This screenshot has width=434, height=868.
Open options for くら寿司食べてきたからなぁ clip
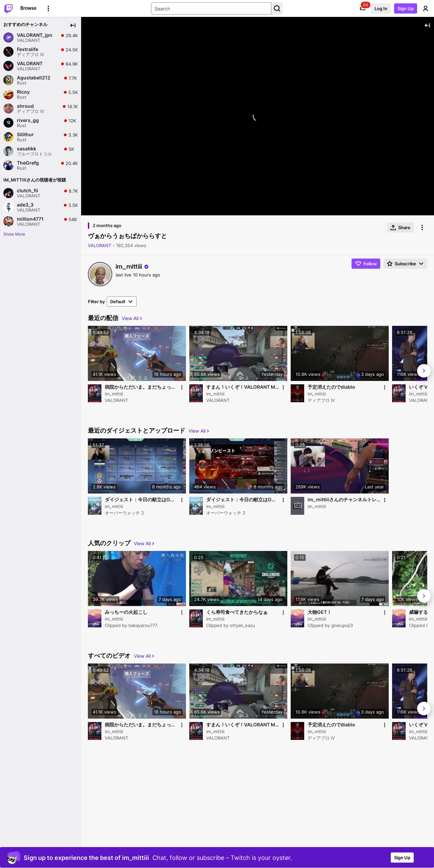click(x=283, y=612)
